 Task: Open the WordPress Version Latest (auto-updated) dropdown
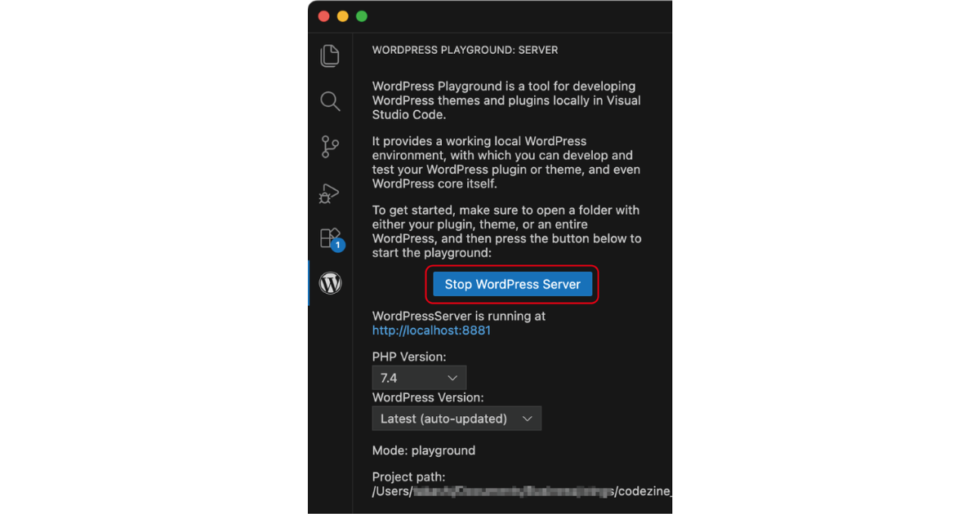457,419
